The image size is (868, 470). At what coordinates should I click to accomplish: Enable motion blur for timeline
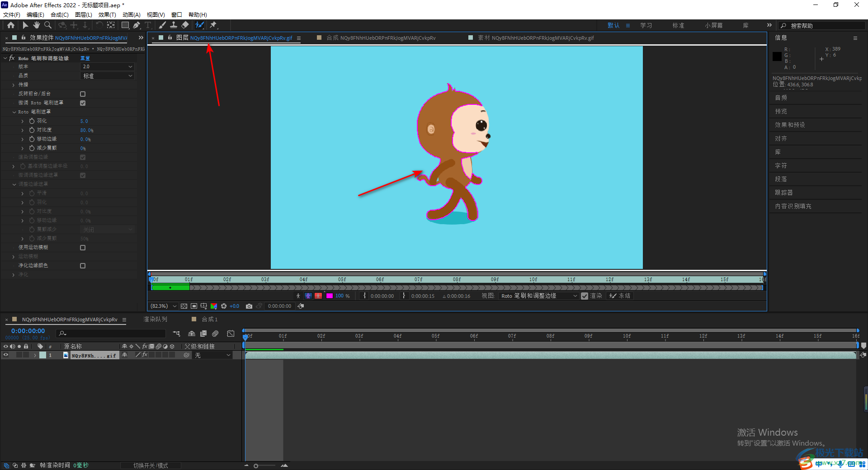point(215,334)
